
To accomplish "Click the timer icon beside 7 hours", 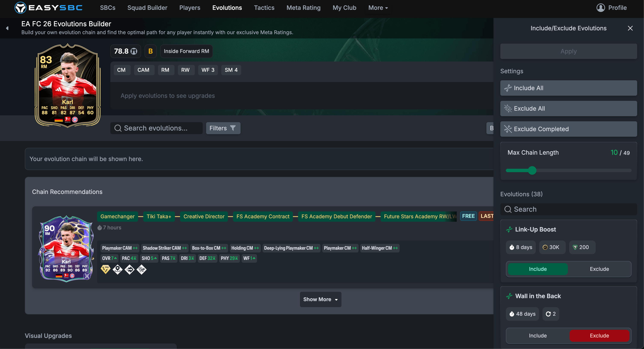I will pos(99,228).
